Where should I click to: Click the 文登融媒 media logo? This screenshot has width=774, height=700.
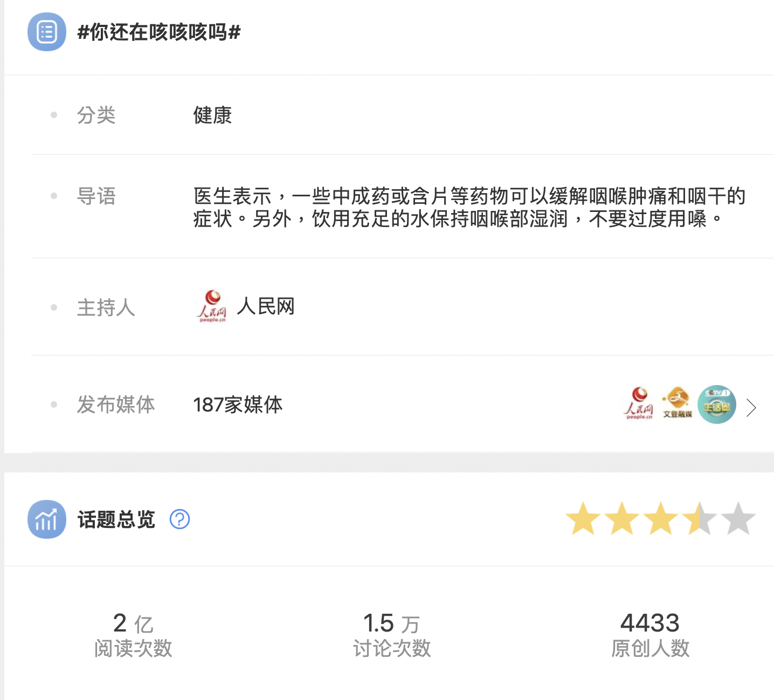click(678, 405)
